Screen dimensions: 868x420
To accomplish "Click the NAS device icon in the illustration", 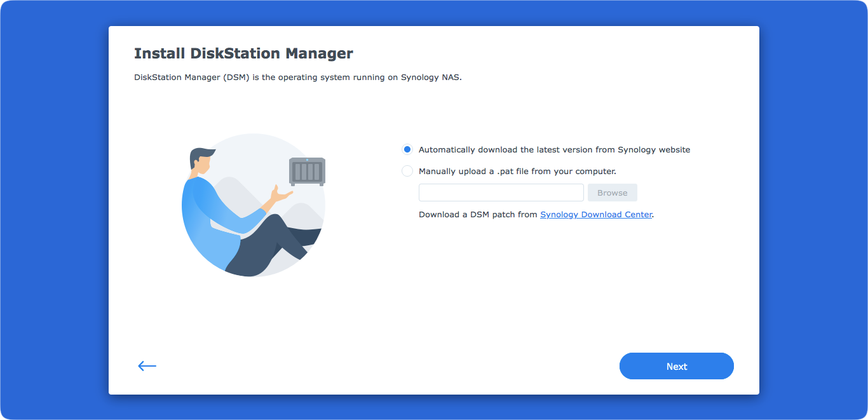I will point(307,171).
